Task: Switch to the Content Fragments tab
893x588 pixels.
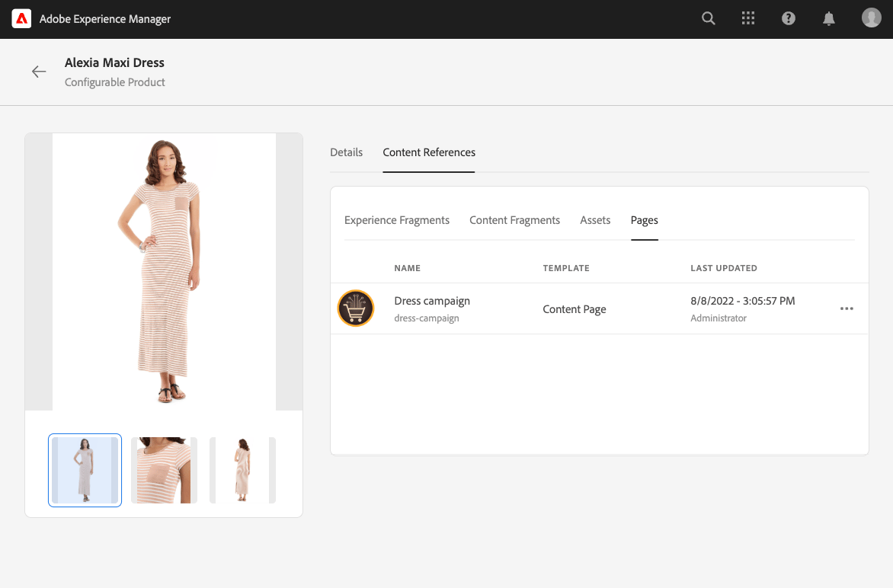Action: [514, 220]
